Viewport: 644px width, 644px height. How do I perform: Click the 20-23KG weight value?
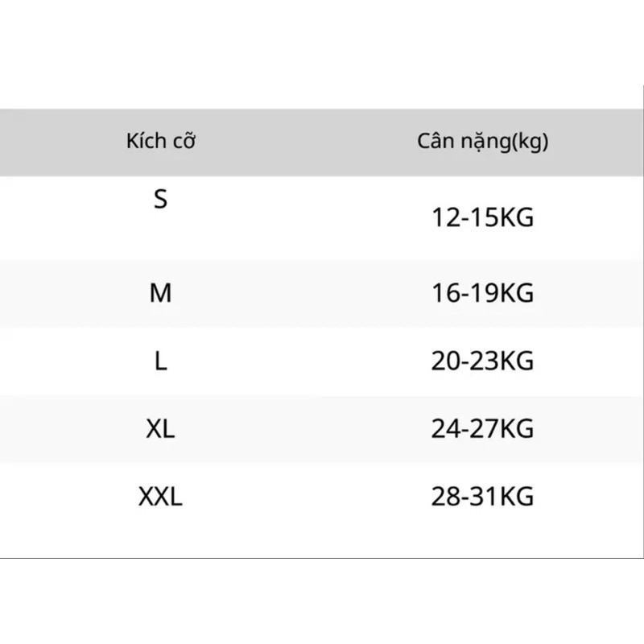[x=483, y=361]
